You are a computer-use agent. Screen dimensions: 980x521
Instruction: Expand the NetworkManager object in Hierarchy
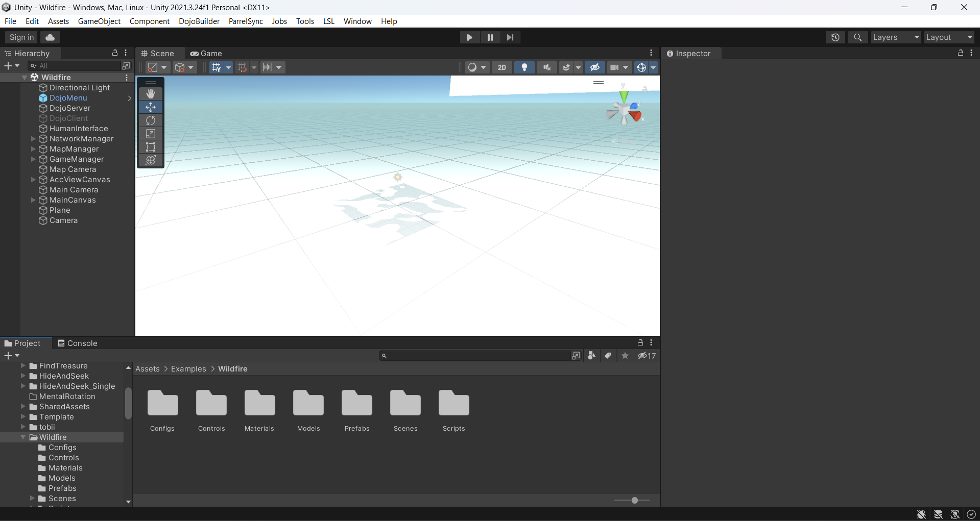pyautogui.click(x=33, y=139)
